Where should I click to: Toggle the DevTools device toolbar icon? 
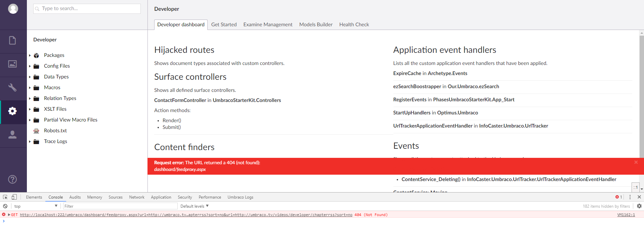pyautogui.click(x=14, y=197)
